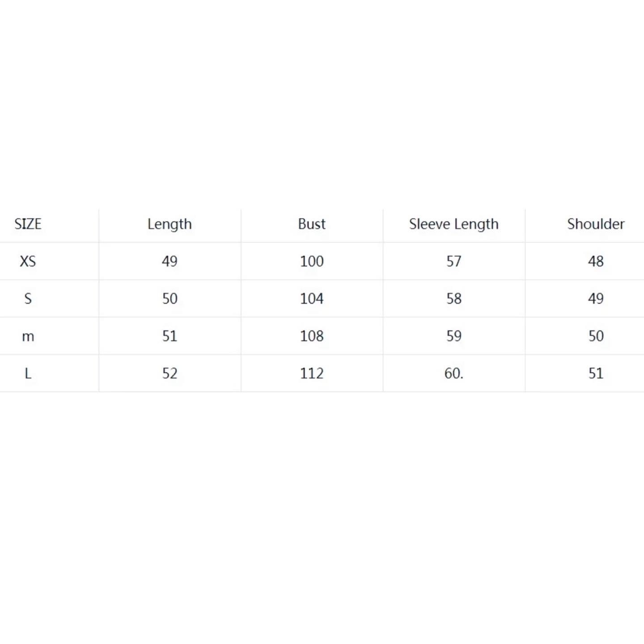Click the L Sleeve Length value 60
Viewport: 644px width, 644px height.
[453, 373]
